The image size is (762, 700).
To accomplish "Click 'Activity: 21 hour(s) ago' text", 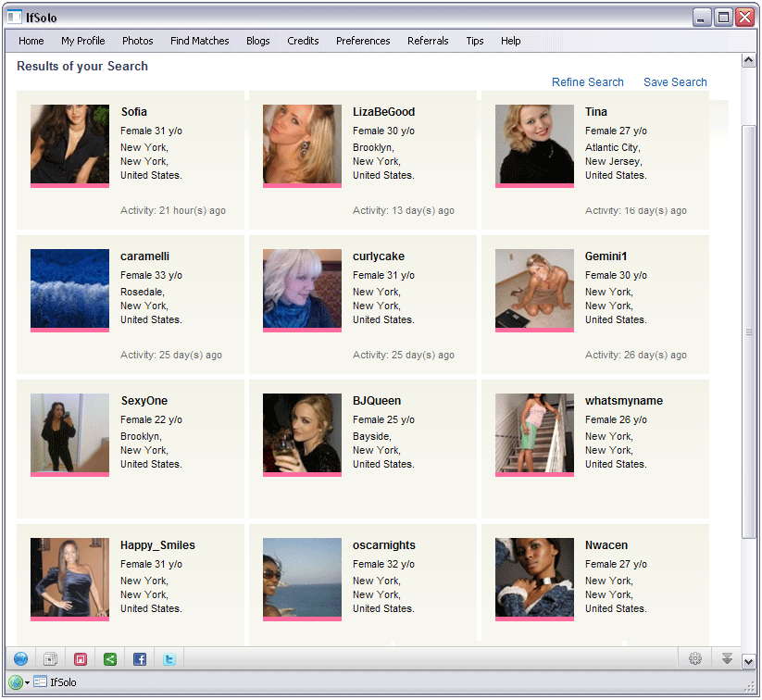I will [173, 210].
